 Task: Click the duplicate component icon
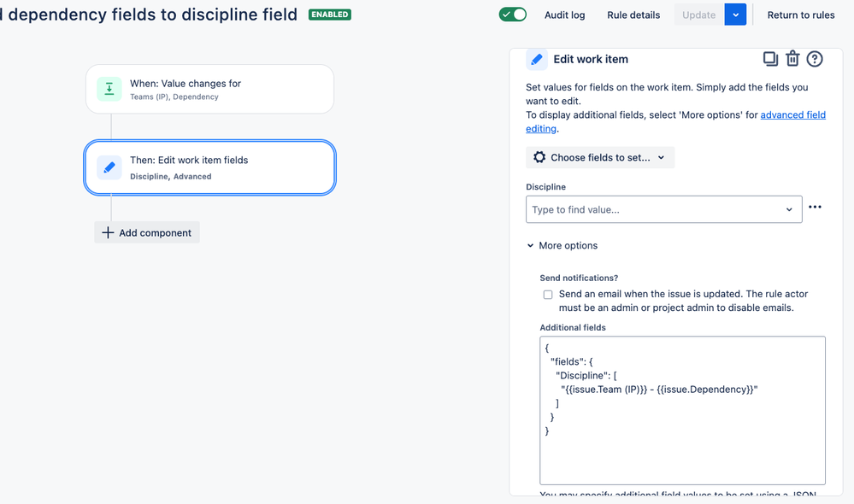(770, 59)
